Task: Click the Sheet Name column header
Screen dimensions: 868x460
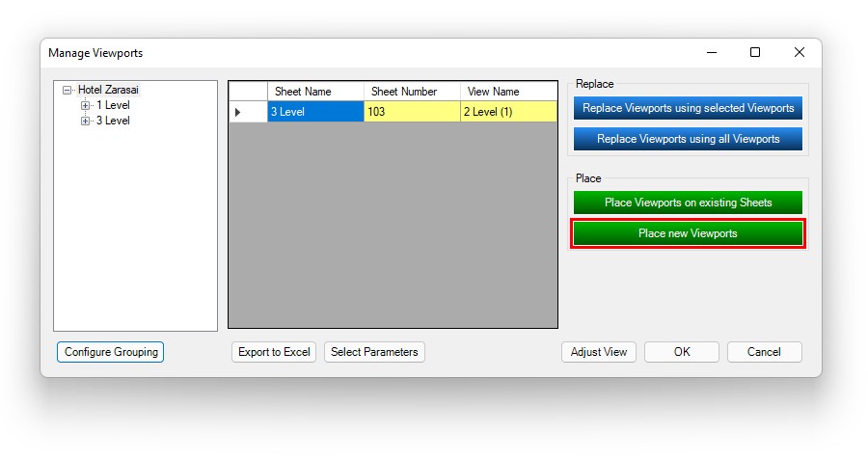Action: [315, 92]
